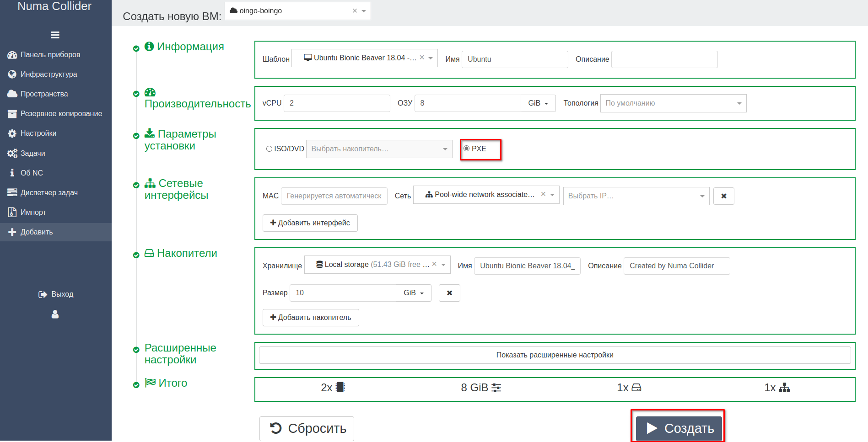
Task: Click the Создать create button
Action: click(x=679, y=429)
